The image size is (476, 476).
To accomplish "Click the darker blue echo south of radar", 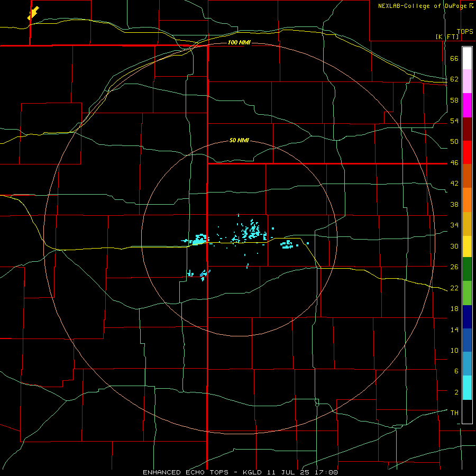I will [x=204, y=274].
